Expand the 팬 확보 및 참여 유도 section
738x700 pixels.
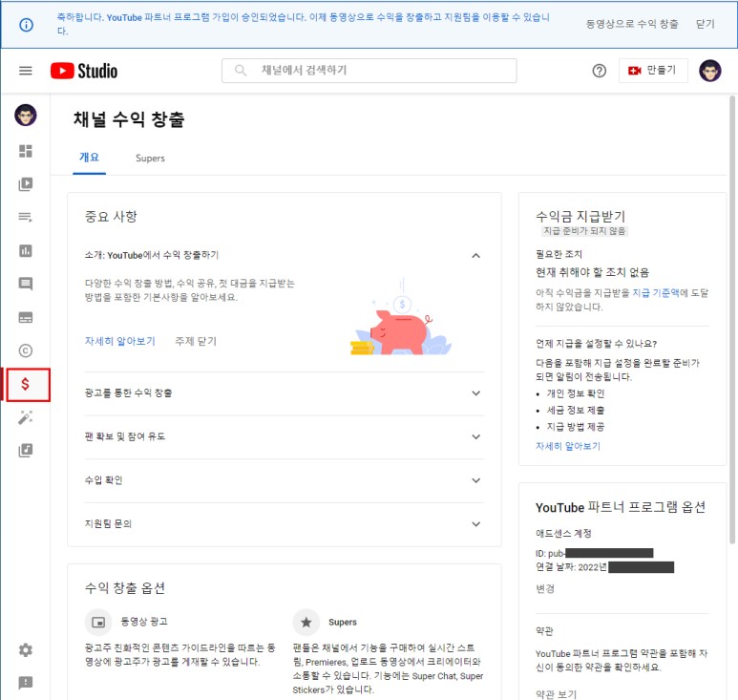(475, 436)
